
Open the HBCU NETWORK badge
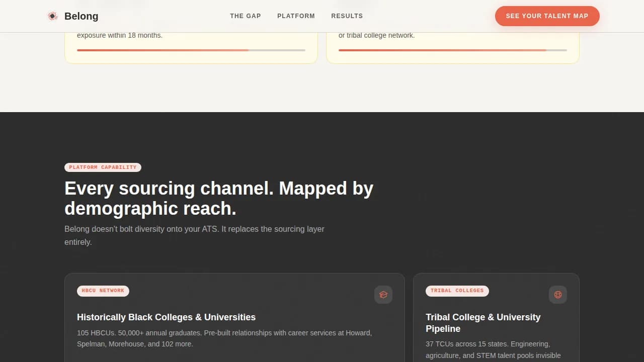pyautogui.click(x=103, y=291)
